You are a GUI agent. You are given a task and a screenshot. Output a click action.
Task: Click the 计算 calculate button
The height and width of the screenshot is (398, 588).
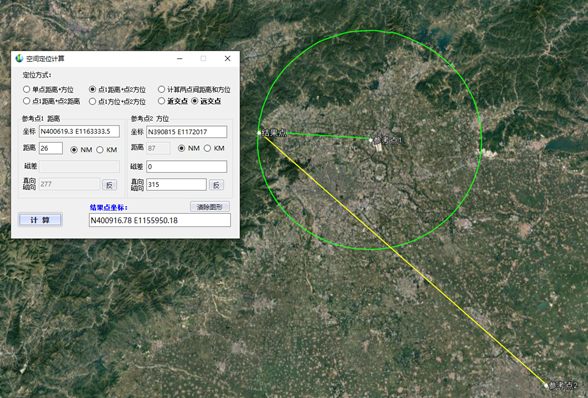pos(40,220)
